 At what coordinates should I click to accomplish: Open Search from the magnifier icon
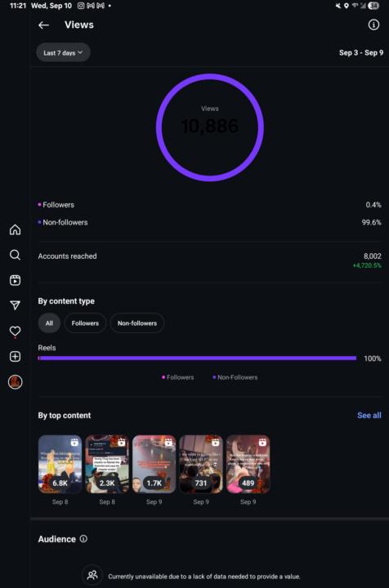[x=15, y=255]
